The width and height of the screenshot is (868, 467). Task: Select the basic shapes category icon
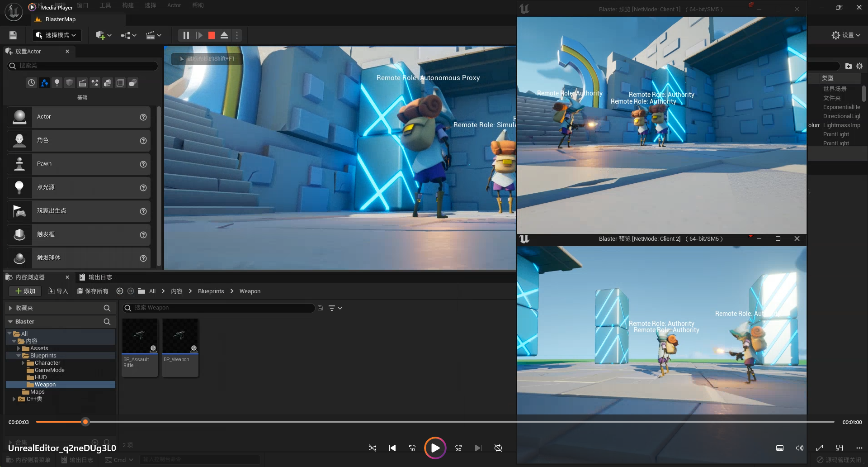pyautogui.click(x=44, y=83)
